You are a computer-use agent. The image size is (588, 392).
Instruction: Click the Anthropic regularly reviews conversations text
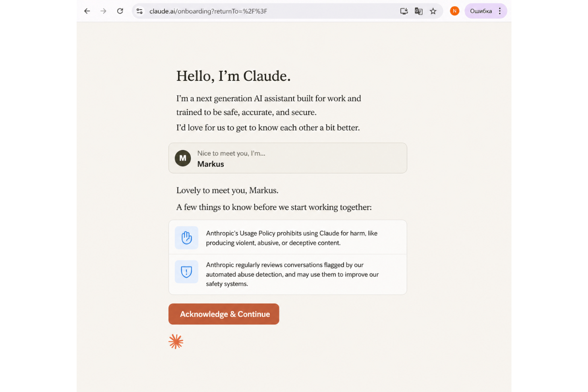[x=292, y=274]
